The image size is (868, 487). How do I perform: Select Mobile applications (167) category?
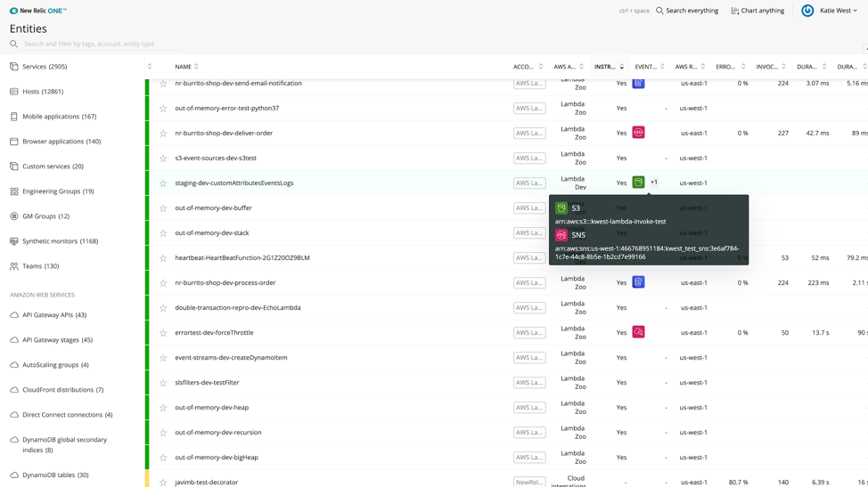59,116
